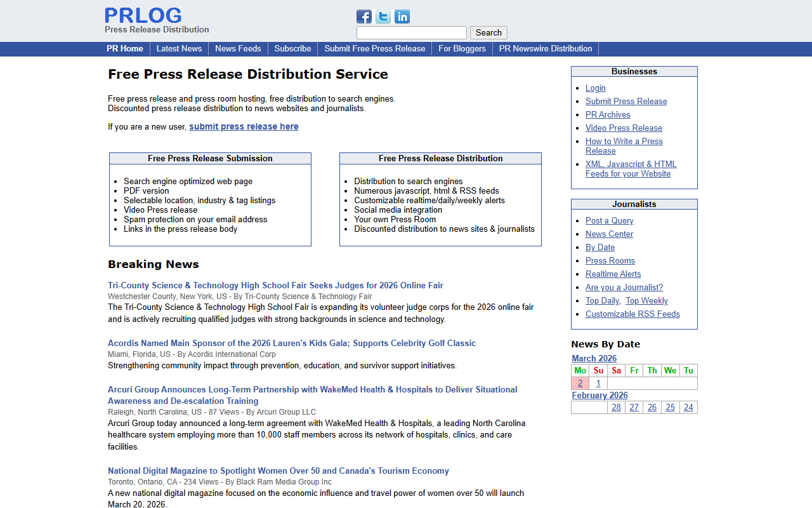Click 'Miami, Florida, US' byline text
Viewport: 812px width, 508px height.
click(x=139, y=354)
